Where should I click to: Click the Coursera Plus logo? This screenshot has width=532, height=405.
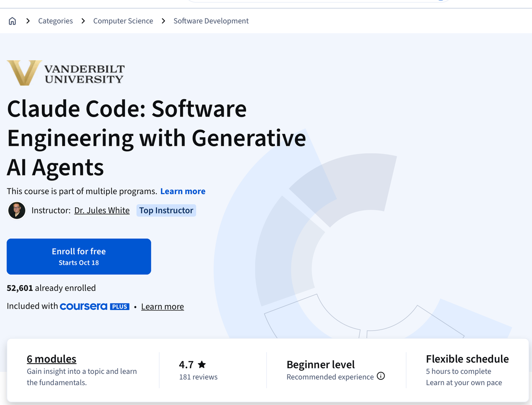(95, 306)
